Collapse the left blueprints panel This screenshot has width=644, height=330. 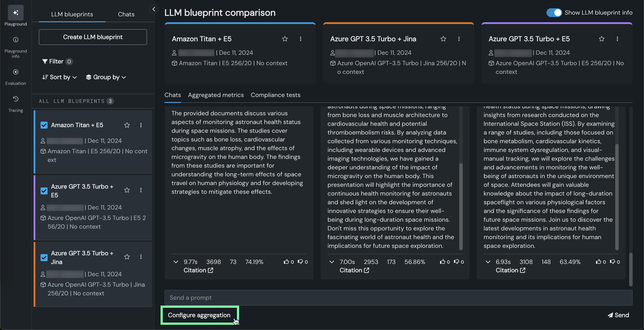[154, 9]
